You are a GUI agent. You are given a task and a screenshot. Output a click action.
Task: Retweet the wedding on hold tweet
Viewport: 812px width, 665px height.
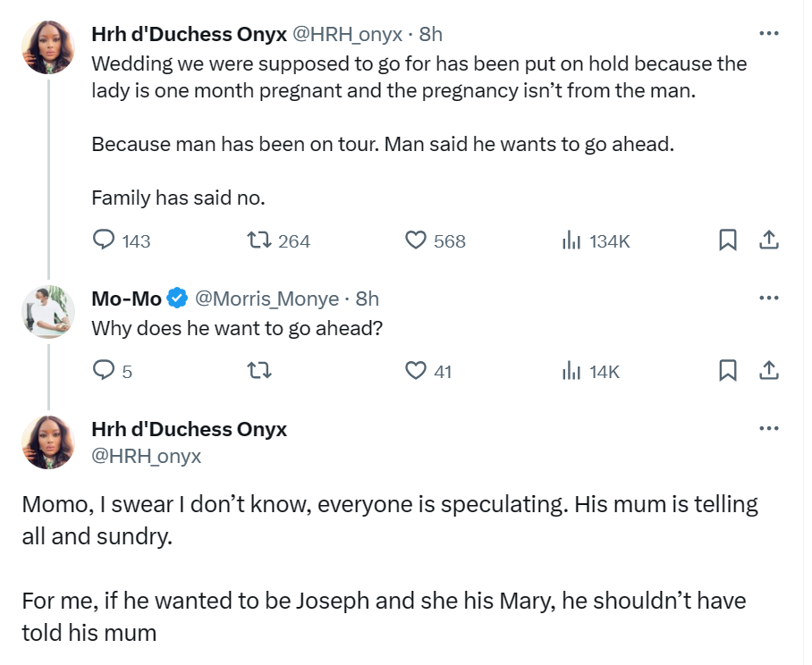pos(258,240)
